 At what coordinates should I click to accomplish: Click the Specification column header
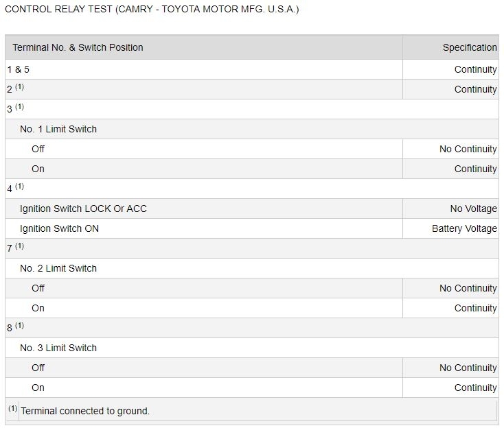click(x=469, y=47)
